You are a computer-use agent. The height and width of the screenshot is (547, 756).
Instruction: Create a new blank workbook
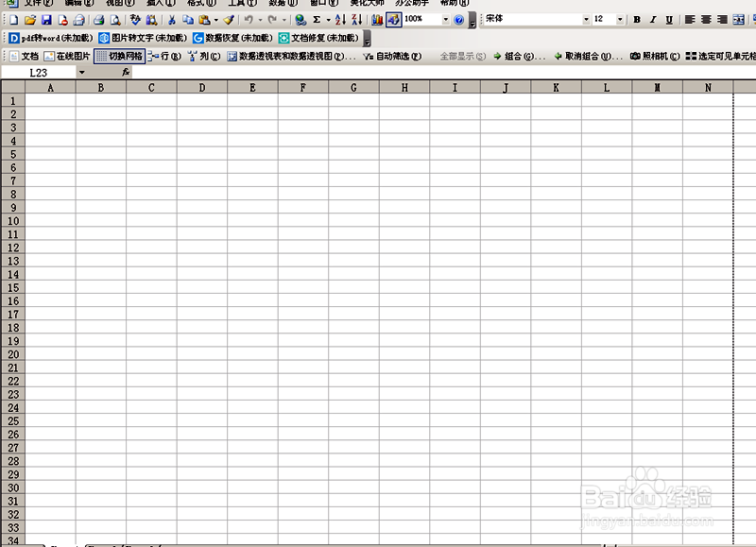(x=13, y=20)
